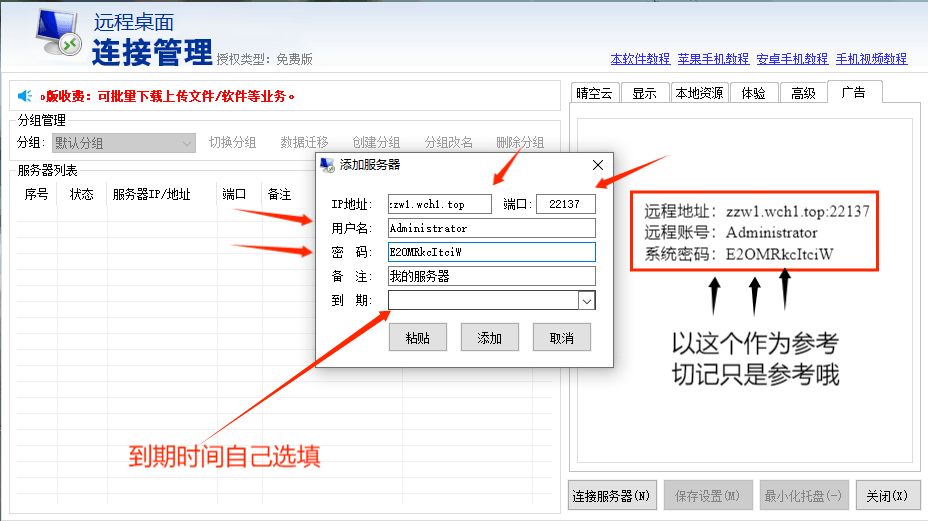Focus the 密码 password field
928x521 pixels.
coord(491,252)
